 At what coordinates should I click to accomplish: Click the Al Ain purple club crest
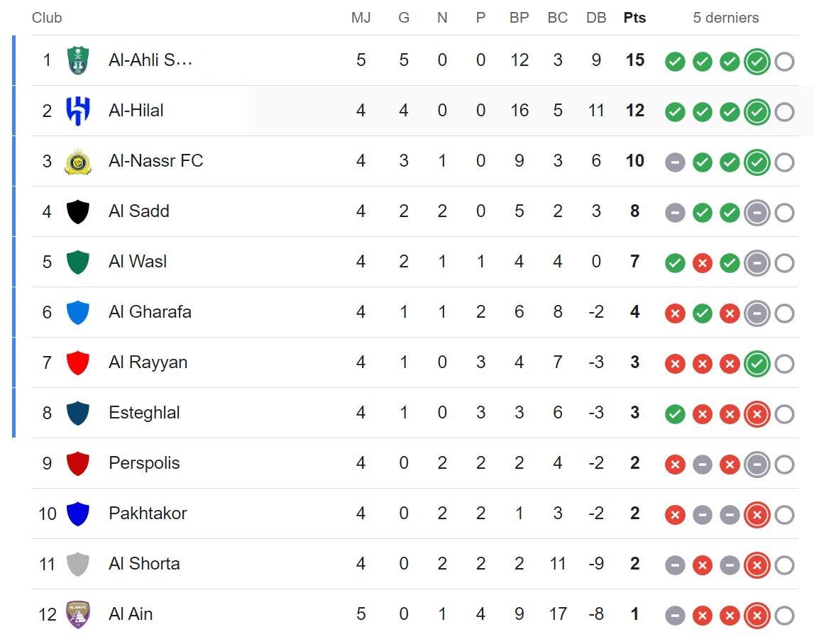77,614
